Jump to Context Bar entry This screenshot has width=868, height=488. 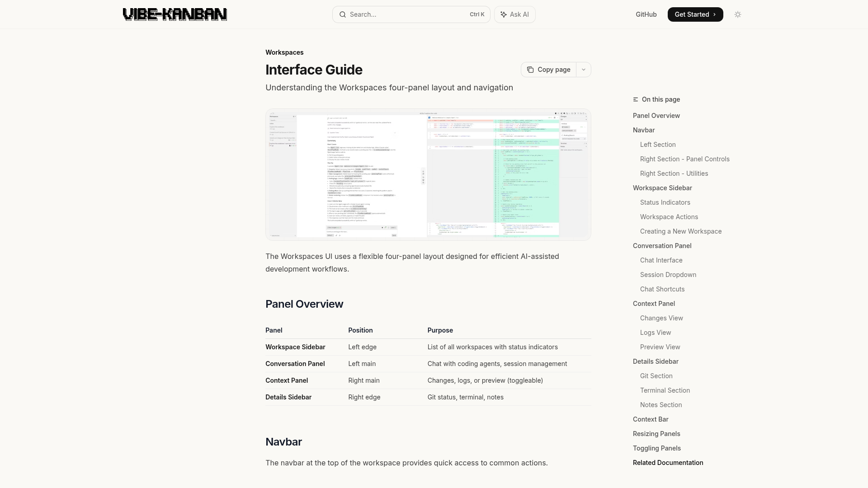[x=651, y=419]
